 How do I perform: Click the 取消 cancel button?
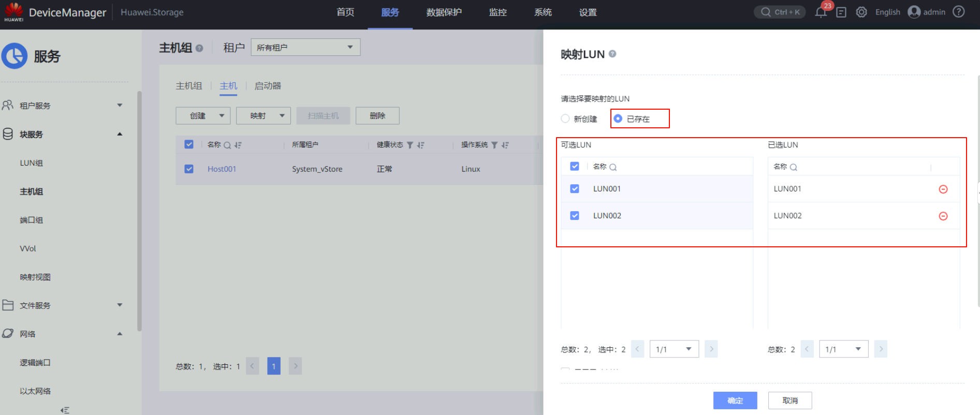pyautogui.click(x=789, y=401)
